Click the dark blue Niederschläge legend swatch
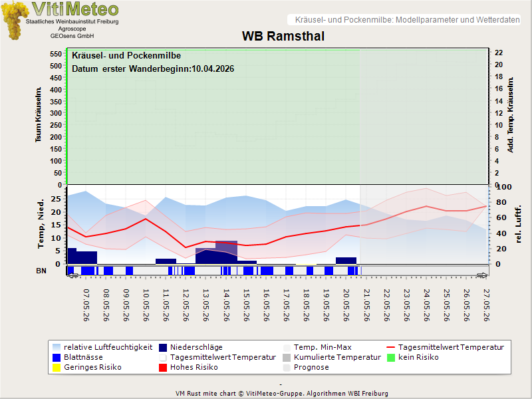 coord(163,347)
